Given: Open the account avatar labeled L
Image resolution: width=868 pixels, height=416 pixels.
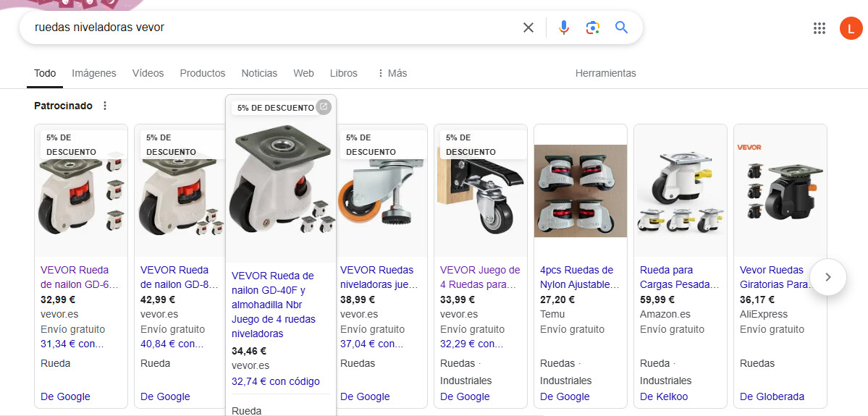Looking at the screenshot, I should click(x=851, y=28).
